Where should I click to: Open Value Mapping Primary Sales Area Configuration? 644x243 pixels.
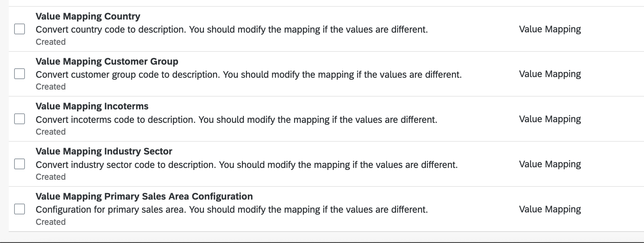pyautogui.click(x=144, y=196)
